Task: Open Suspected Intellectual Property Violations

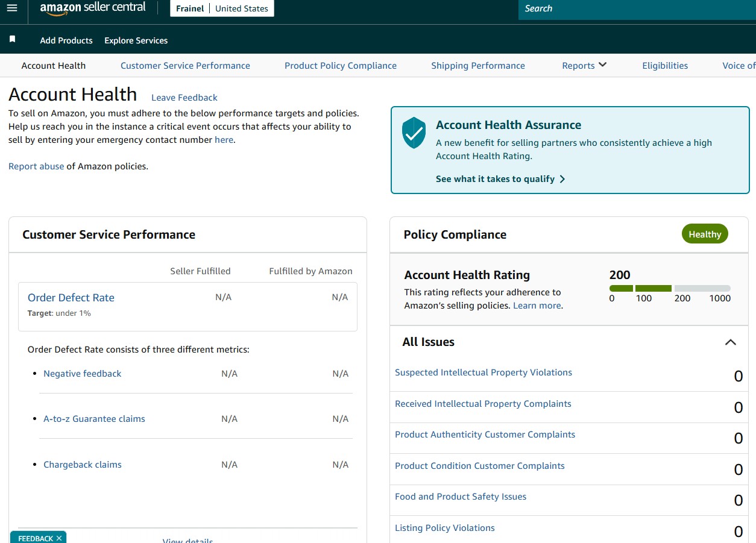Action: [x=484, y=372]
